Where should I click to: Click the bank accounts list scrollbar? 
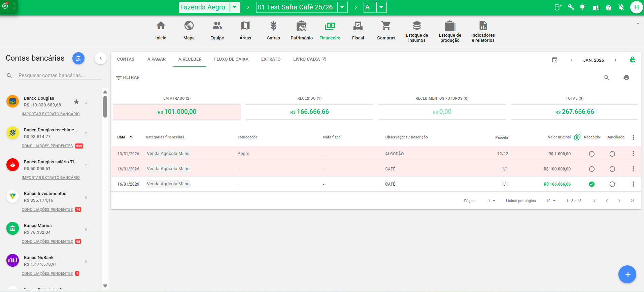(105, 107)
